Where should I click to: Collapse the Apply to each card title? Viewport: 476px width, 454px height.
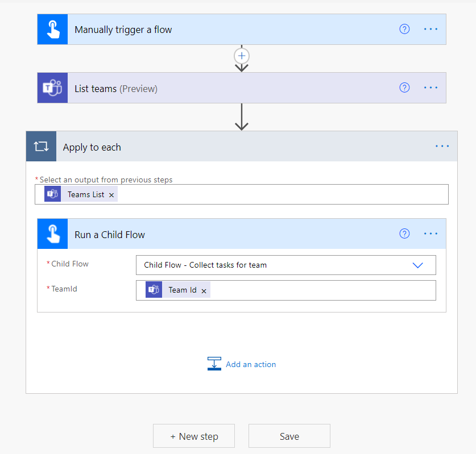[x=92, y=147]
